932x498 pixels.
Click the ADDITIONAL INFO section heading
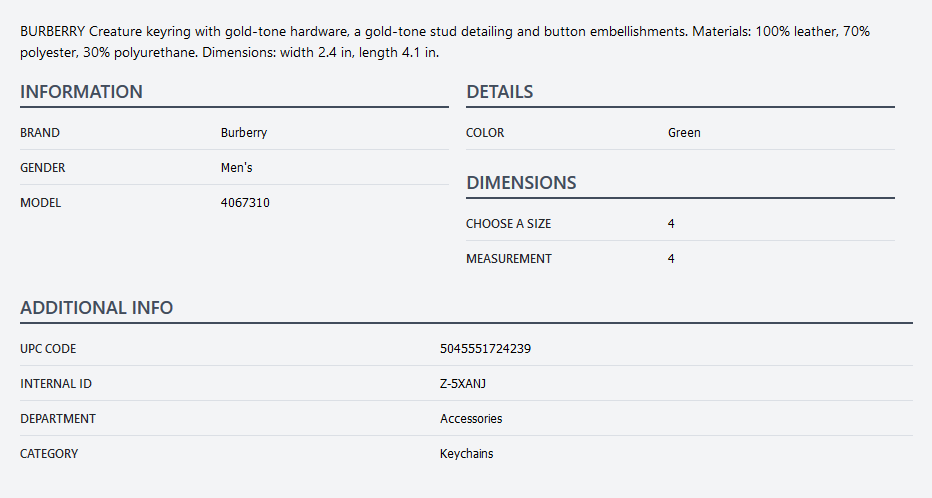(96, 308)
